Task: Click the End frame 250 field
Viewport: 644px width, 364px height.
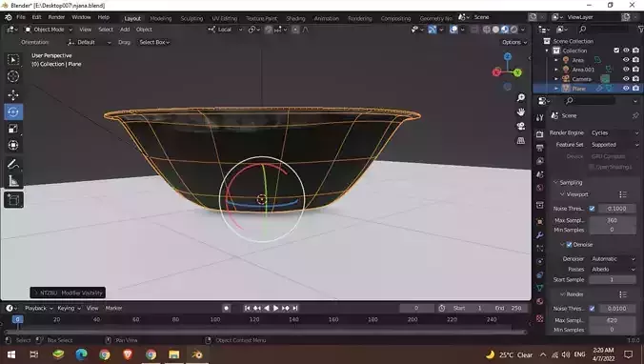Action: coord(510,308)
